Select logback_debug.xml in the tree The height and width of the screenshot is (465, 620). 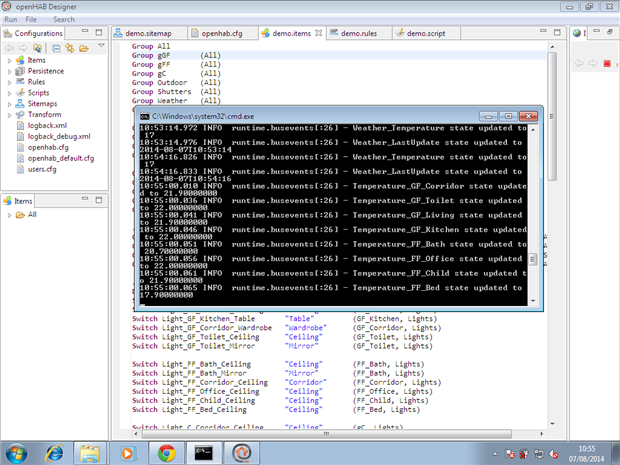tap(59, 136)
